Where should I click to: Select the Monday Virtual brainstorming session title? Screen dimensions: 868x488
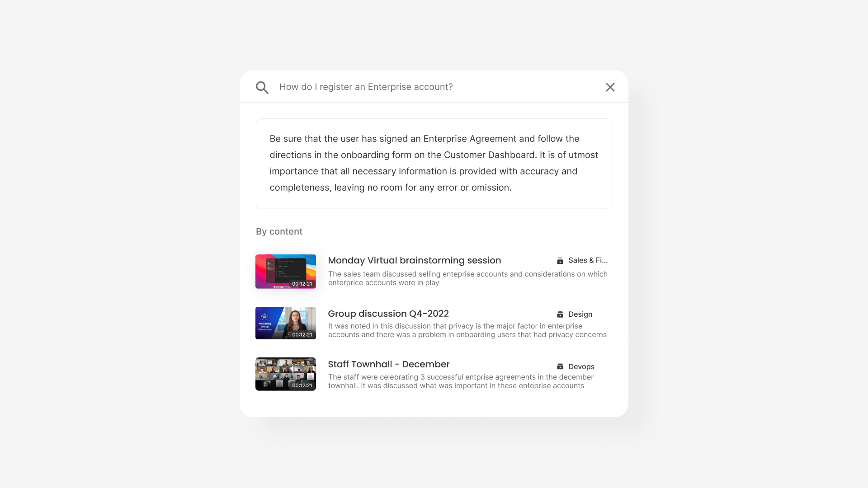pyautogui.click(x=414, y=261)
